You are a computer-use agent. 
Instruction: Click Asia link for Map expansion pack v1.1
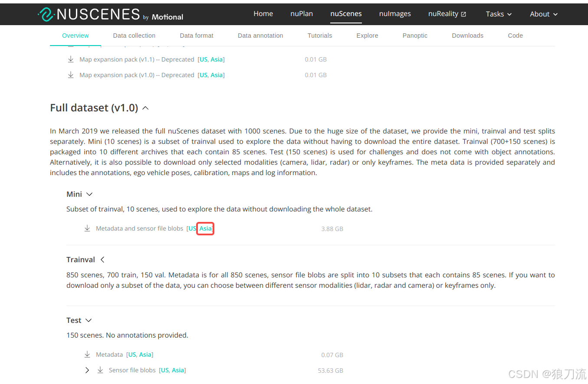click(x=217, y=59)
